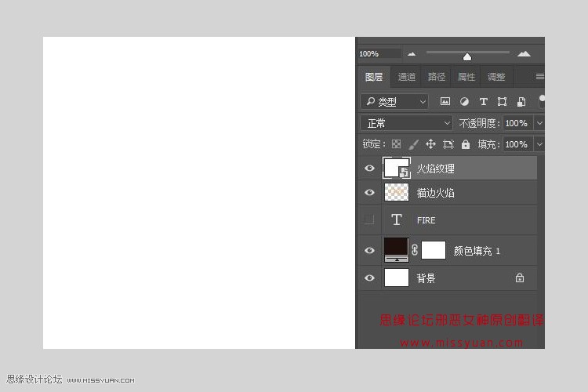Image resolution: width=588 pixels, height=392 pixels.
Task: Select the 描边火焰 layer name
Action: click(x=435, y=193)
